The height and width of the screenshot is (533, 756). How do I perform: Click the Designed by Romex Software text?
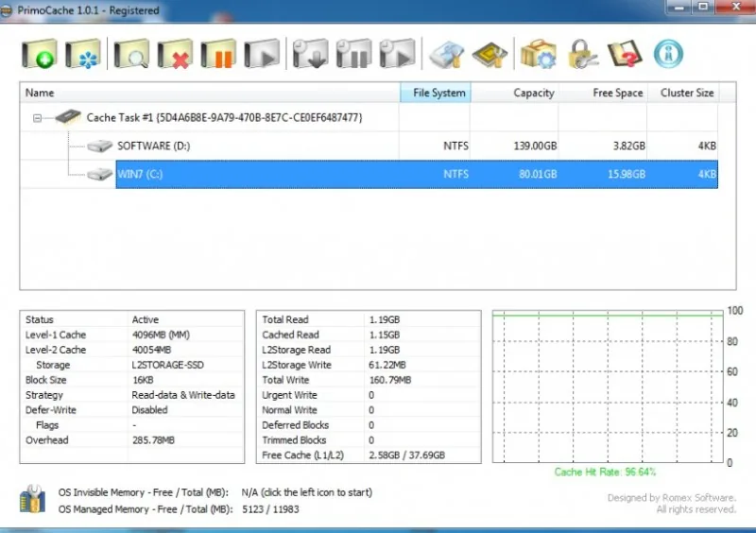672,498
